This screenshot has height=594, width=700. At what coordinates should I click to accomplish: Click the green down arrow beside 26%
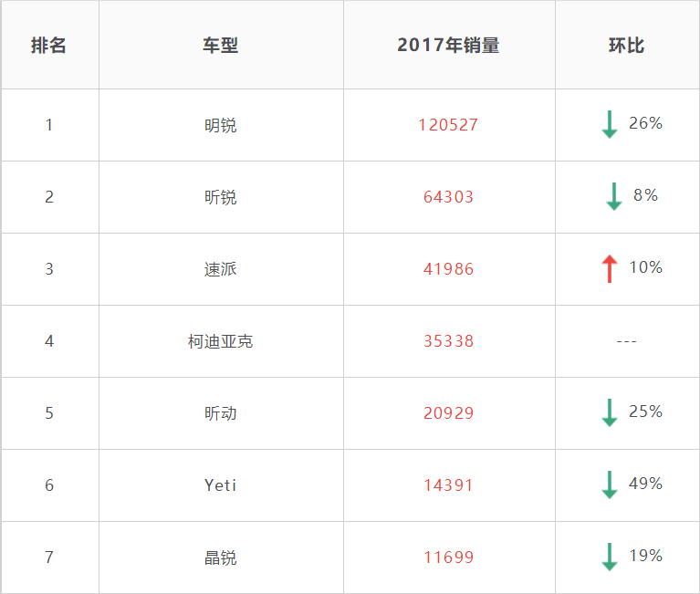click(x=610, y=124)
